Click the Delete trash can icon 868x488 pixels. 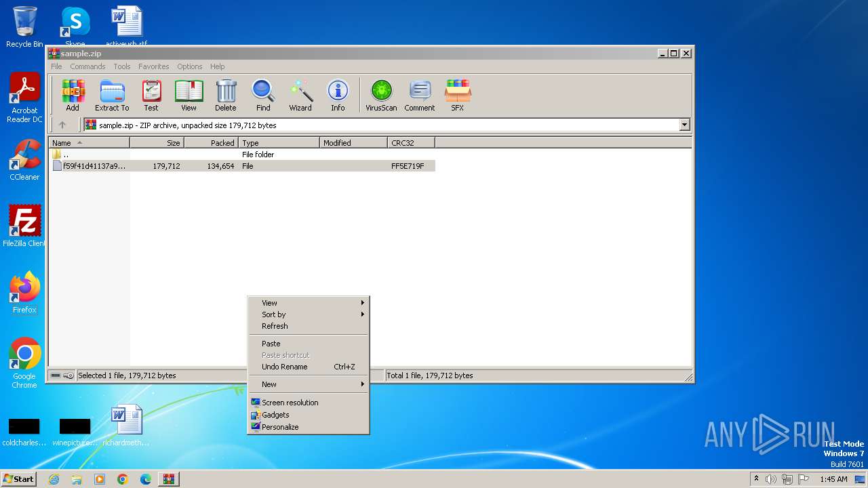click(x=226, y=95)
